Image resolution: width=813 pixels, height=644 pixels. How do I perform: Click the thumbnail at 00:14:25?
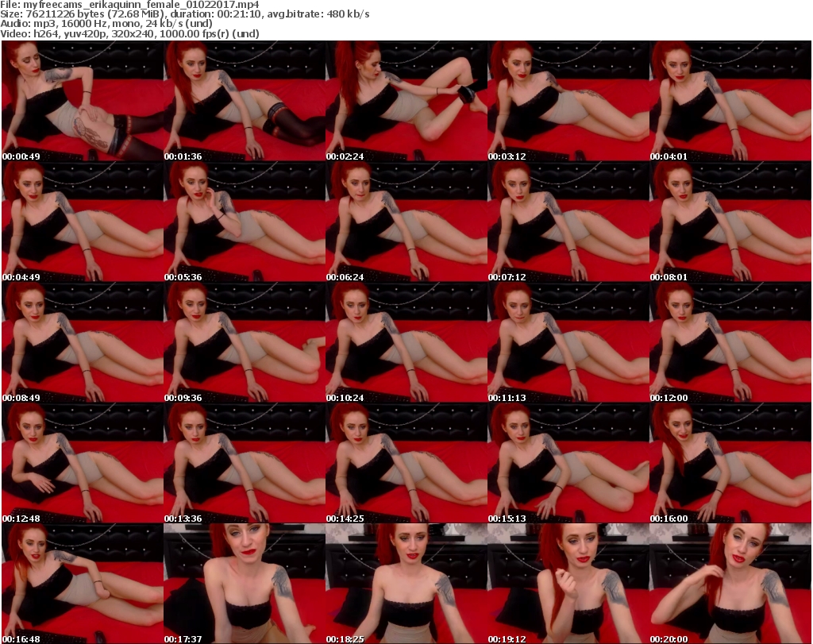tap(406, 463)
